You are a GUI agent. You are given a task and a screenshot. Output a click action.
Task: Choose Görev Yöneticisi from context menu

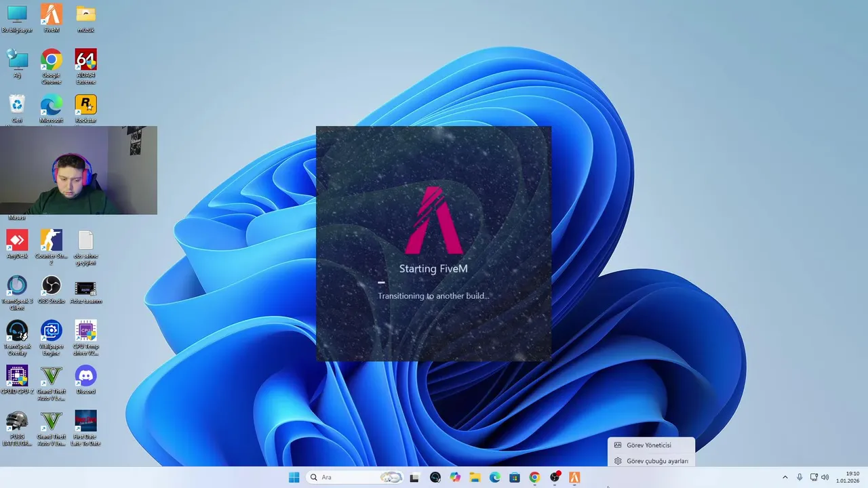(x=651, y=445)
